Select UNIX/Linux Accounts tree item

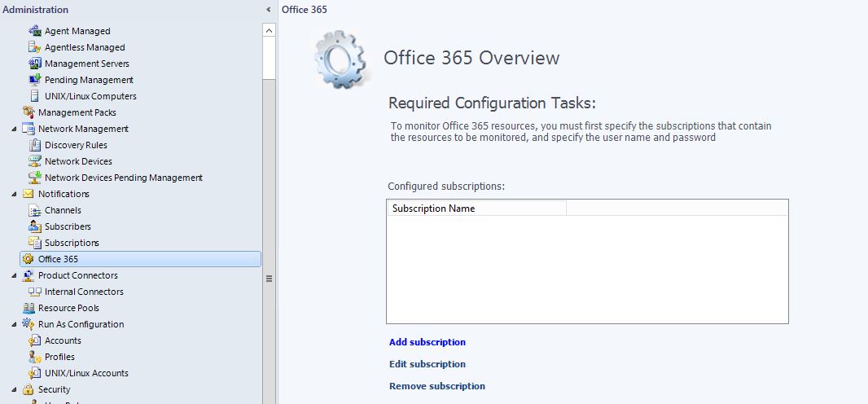pyautogui.click(x=86, y=373)
